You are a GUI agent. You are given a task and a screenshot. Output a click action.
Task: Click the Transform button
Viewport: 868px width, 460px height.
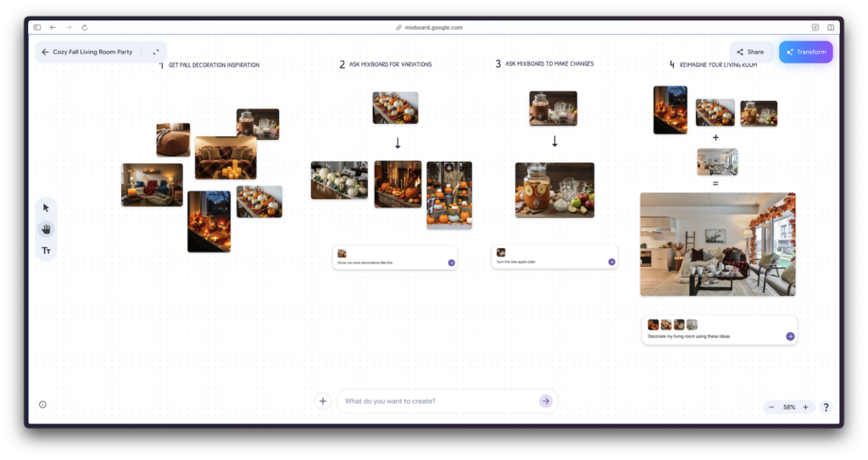pos(805,52)
